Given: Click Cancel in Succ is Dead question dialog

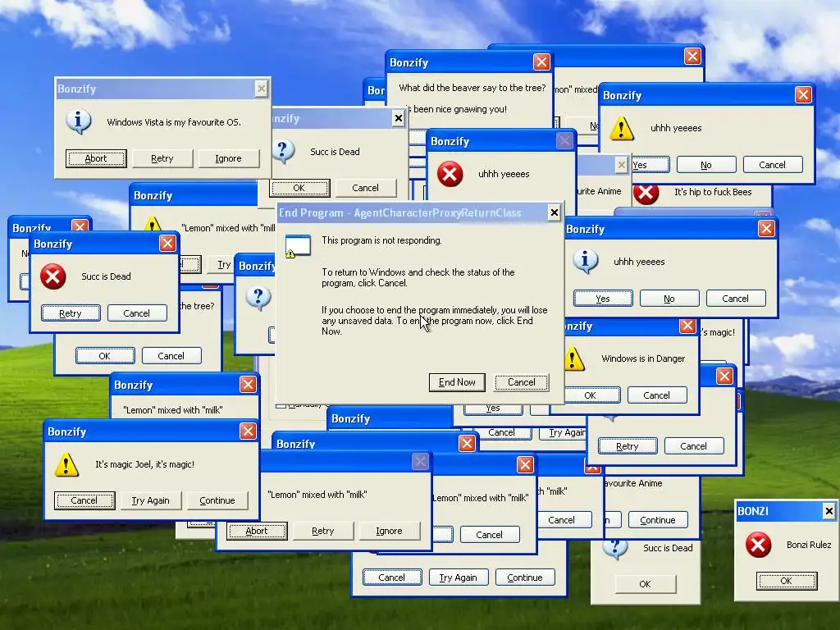Looking at the screenshot, I should point(366,188).
